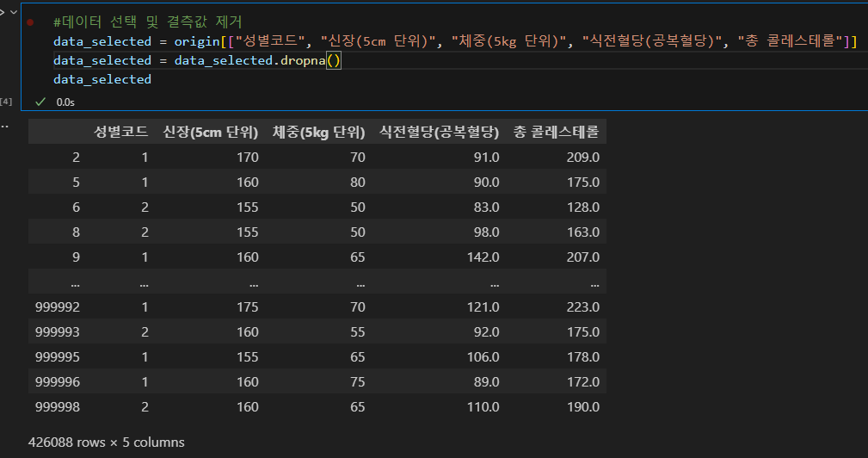Image resolution: width=868 pixels, height=458 pixels.
Task: Click the fasting glucose value 142.0
Action: pyautogui.click(x=483, y=257)
